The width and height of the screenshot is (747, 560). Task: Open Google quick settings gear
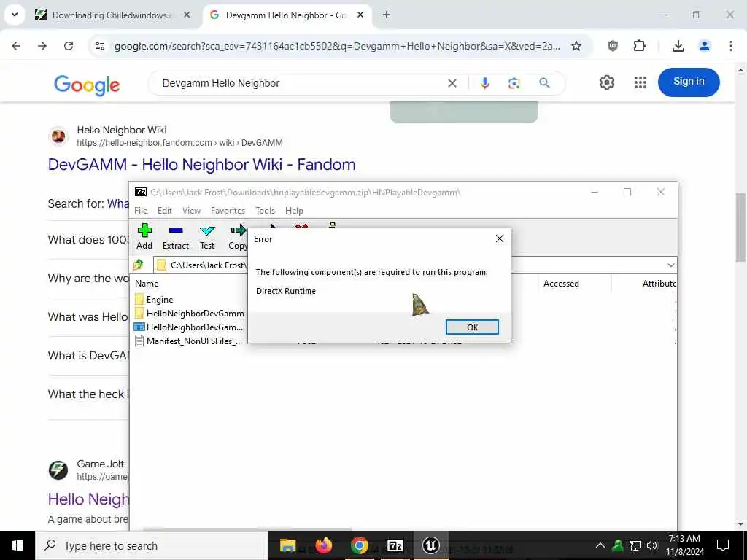606,82
